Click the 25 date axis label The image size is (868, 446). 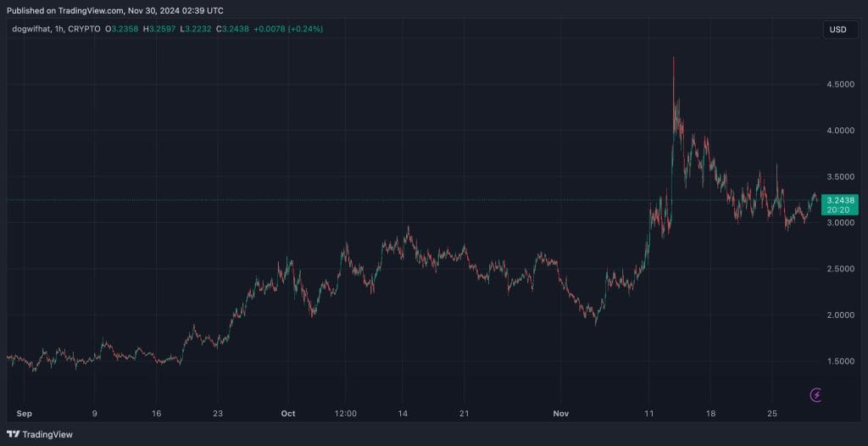[x=773, y=413]
